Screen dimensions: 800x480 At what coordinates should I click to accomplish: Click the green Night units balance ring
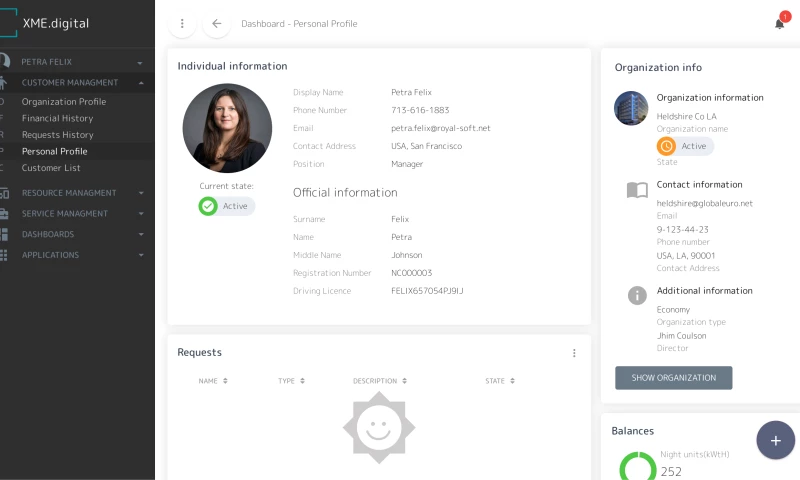[x=637, y=468]
